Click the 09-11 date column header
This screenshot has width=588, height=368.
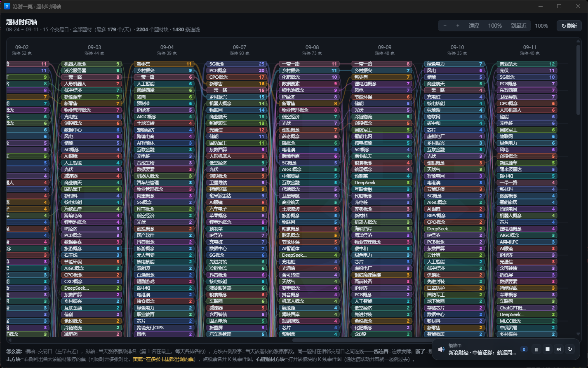pyautogui.click(x=530, y=47)
